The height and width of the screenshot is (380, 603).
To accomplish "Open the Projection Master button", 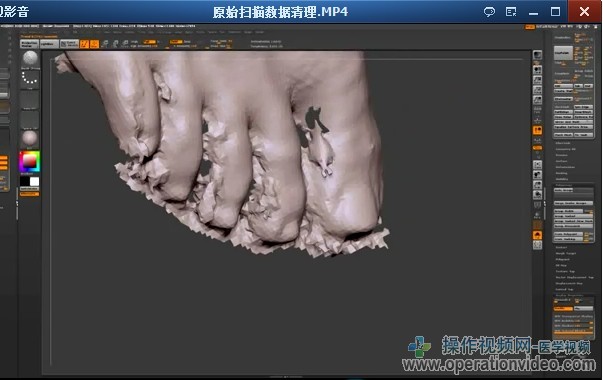I will click(29, 44).
